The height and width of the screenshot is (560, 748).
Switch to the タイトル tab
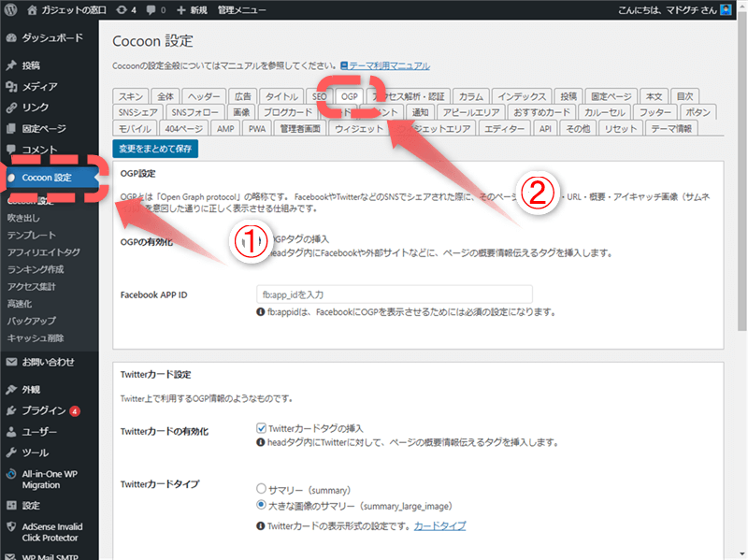(x=281, y=96)
